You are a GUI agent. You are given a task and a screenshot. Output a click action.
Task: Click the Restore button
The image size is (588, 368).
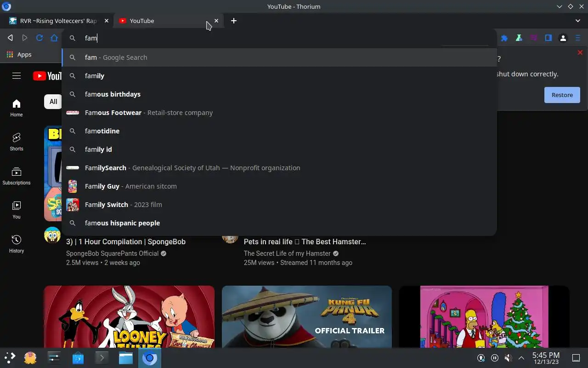click(562, 95)
